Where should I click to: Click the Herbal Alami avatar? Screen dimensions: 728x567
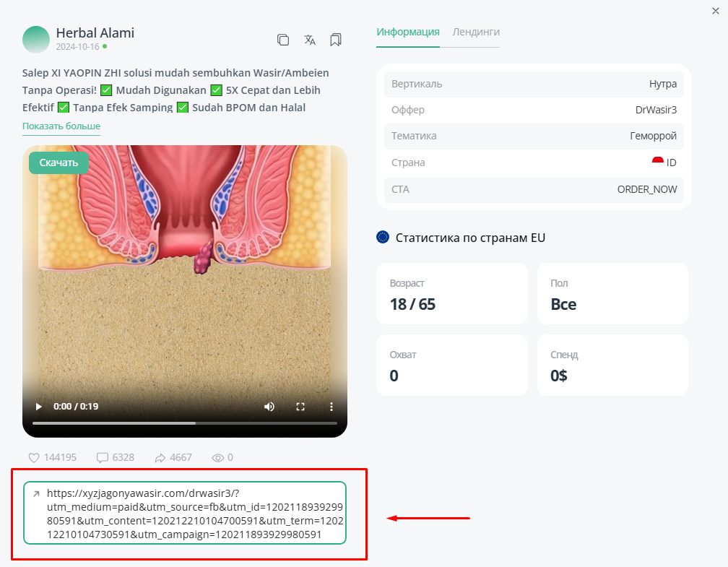[36, 40]
